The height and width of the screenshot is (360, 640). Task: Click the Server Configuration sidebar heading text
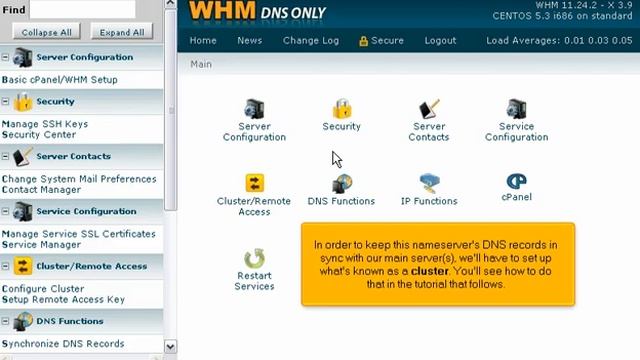point(85,57)
